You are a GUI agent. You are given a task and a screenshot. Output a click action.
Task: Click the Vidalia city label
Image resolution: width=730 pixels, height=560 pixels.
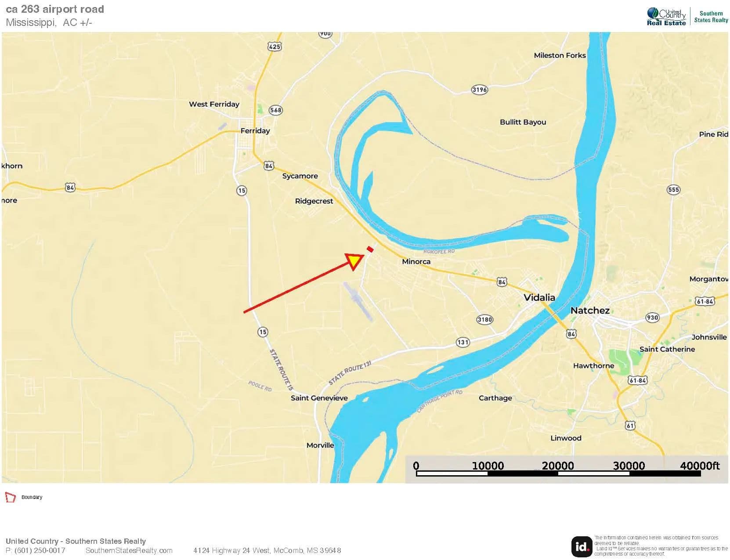539,297
